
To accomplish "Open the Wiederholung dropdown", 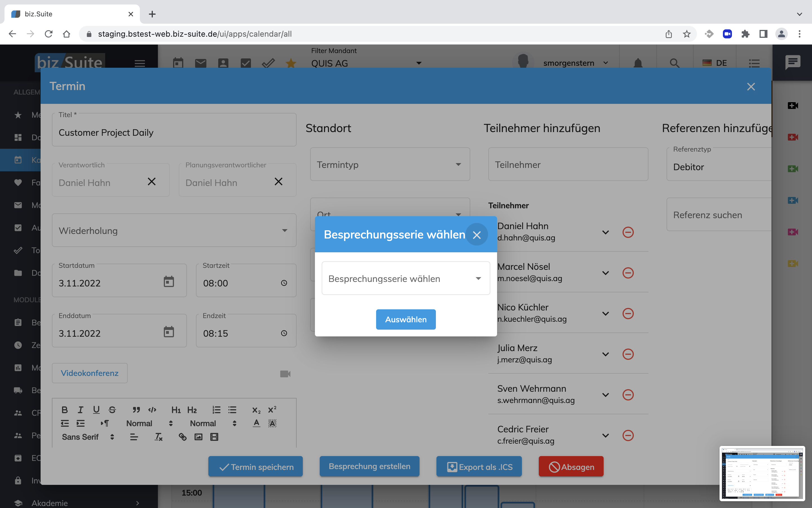I will [174, 231].
